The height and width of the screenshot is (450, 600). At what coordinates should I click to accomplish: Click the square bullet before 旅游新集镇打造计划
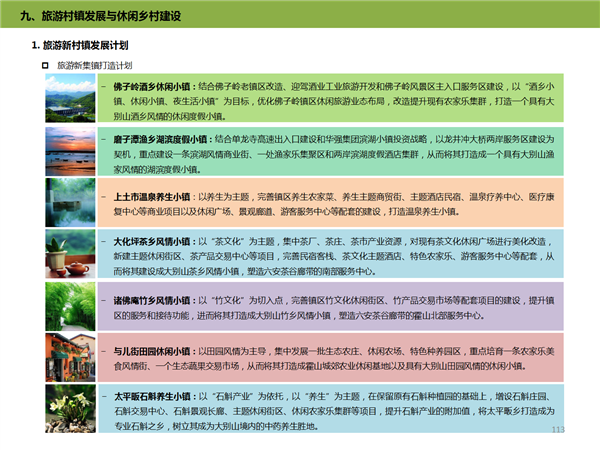(x=44, y=65)
